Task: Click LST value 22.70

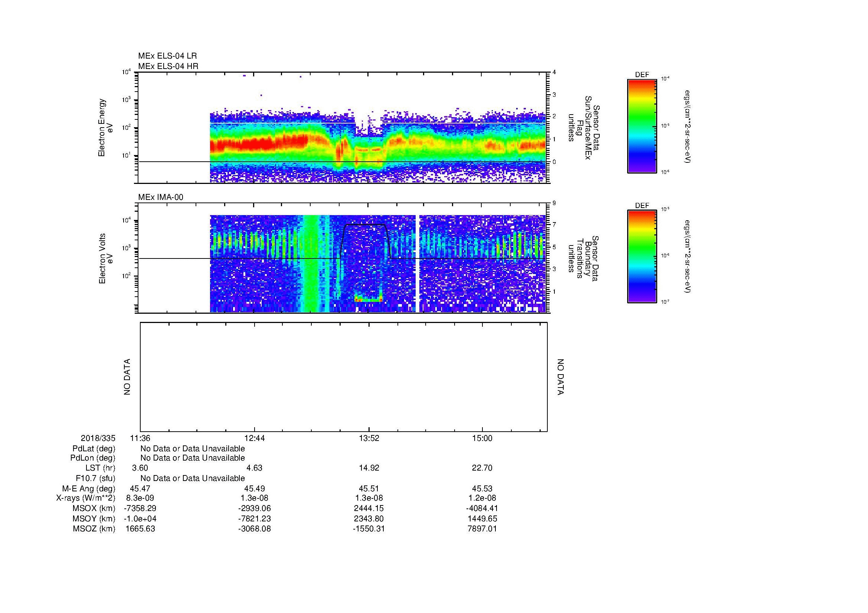Action: coord(482,468)
